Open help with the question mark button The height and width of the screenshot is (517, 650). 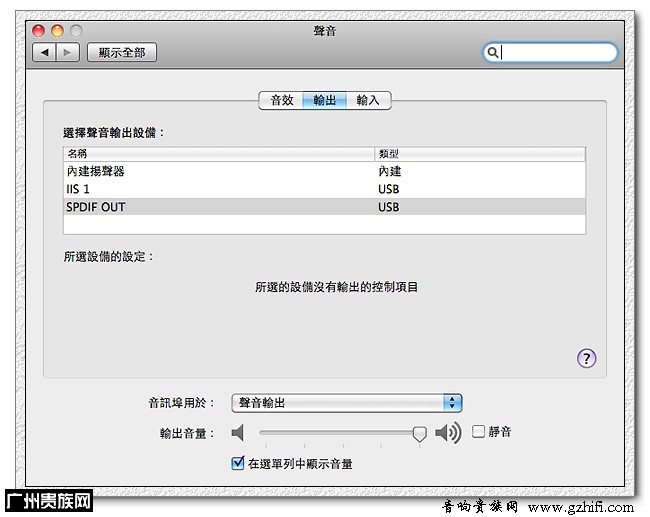(x=587, y=358)
